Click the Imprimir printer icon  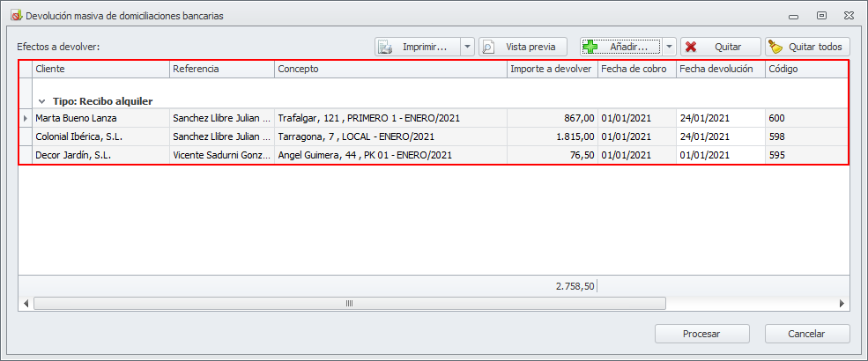click(x=385, y=47)
